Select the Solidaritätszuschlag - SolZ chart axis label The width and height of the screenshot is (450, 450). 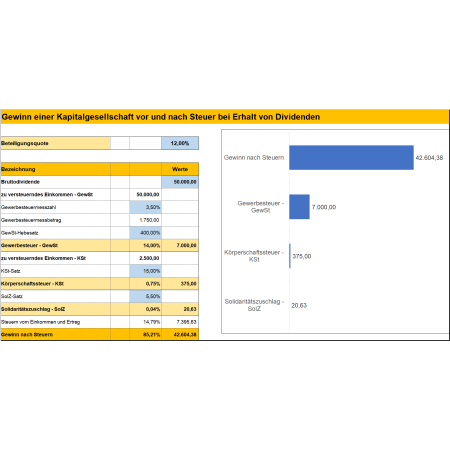[x=254, y=305]
